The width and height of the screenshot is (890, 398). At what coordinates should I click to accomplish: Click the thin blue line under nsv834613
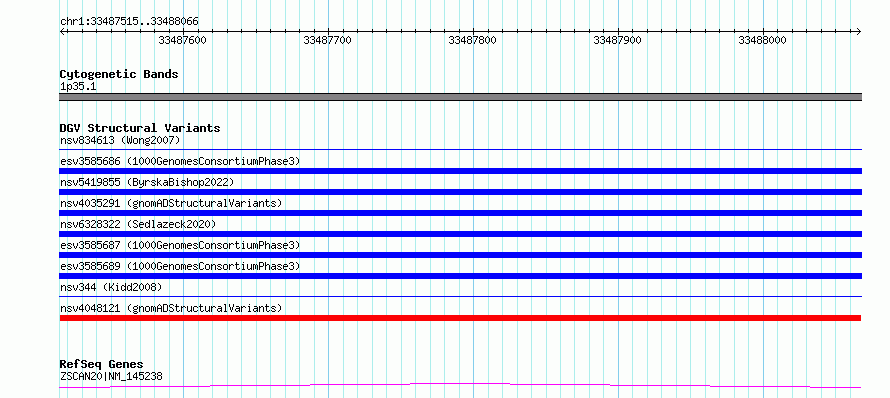point(460,150)
